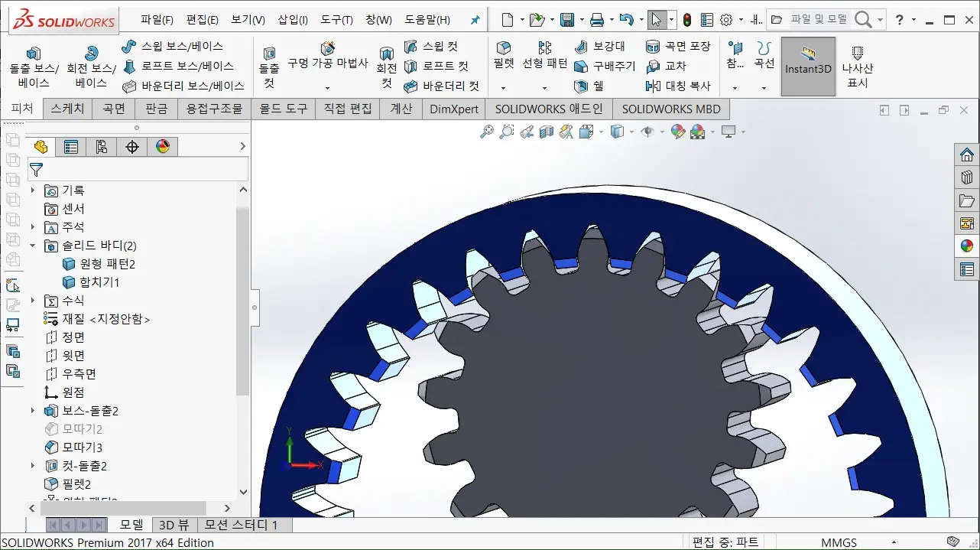Screen dimensions: 980x550
Task: Click the zoom to fit magnifier icon
Action: (486, 132)
